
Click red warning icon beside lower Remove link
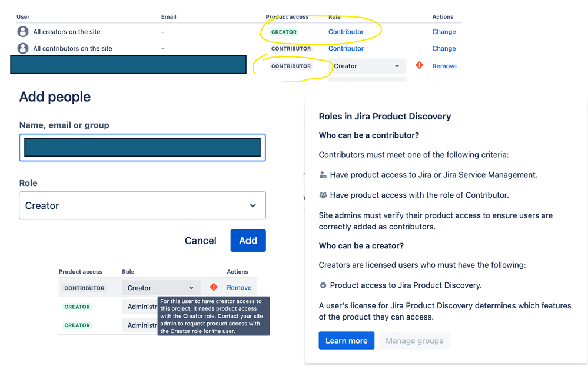214,287
